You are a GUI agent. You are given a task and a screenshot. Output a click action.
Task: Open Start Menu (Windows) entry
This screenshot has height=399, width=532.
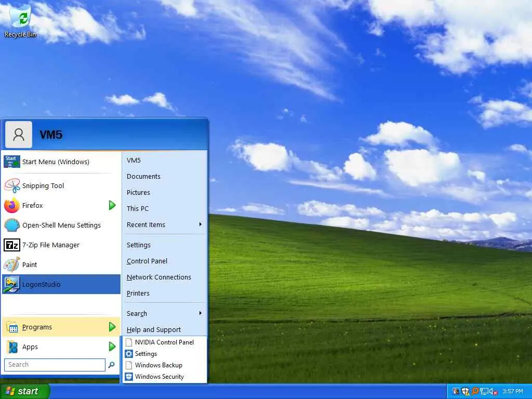coord(61,162)
